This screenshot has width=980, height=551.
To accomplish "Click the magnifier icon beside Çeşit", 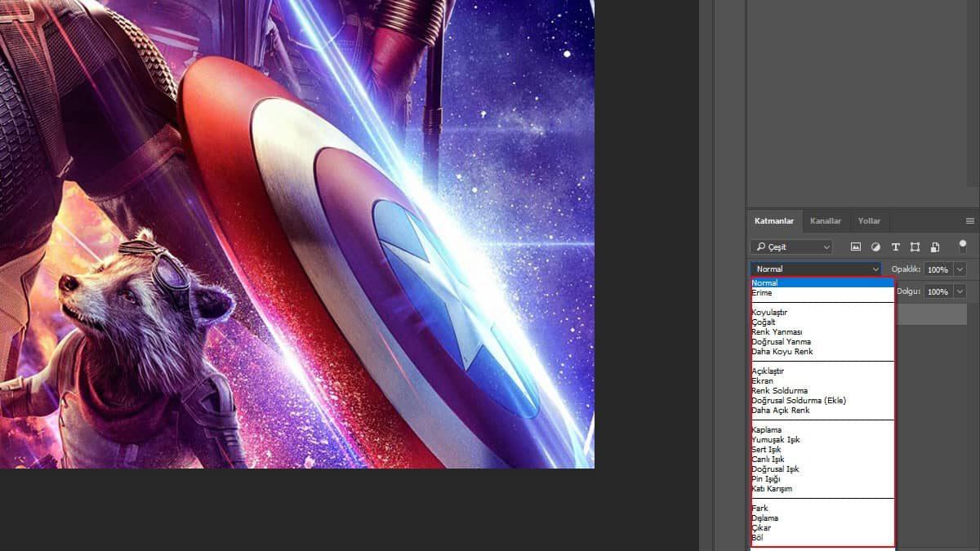I will coord(760,247).
